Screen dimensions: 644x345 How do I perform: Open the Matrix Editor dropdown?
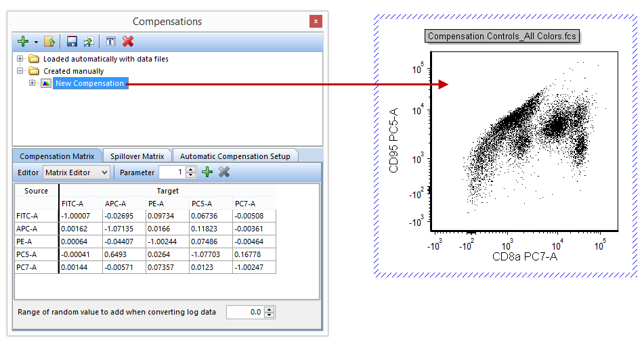click(x=76, y=172)
